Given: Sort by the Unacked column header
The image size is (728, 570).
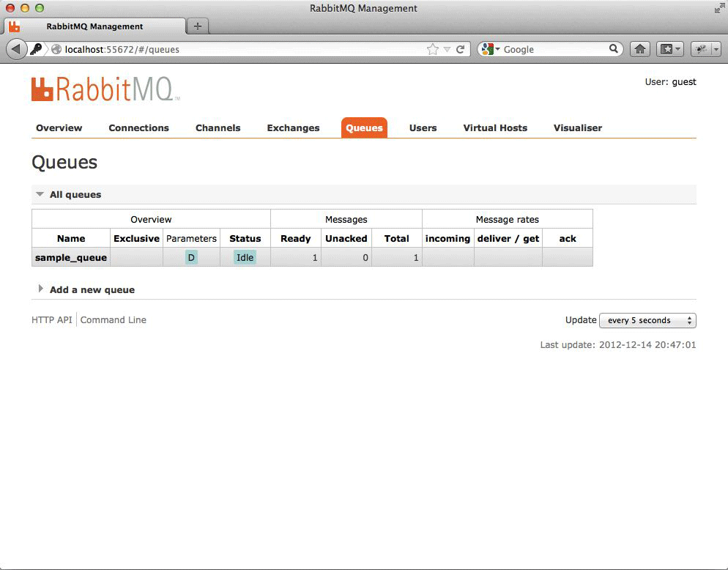Looking at the screenshot, I should coord(346,238).
